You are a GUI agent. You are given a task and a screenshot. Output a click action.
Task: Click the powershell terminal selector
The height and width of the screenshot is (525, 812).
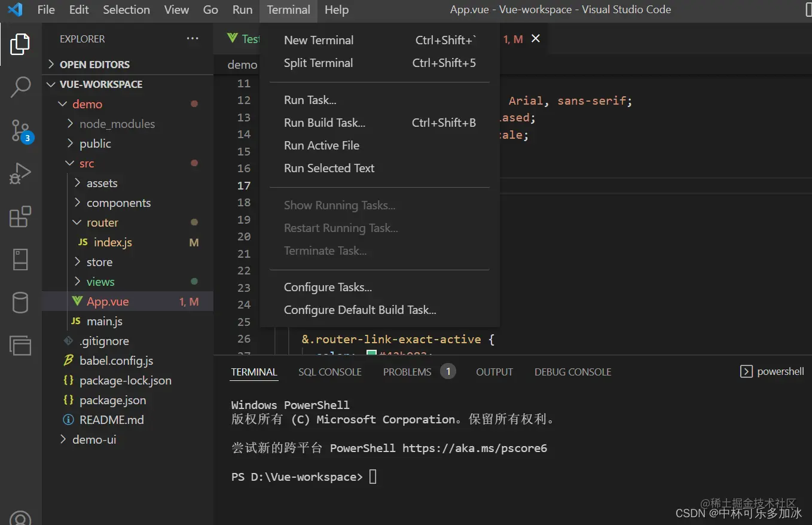point(772,371)
